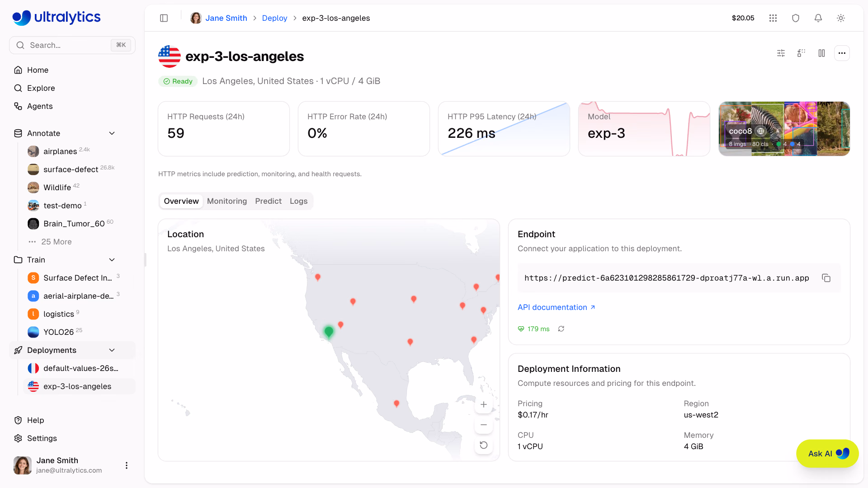This screenshot has height=488, width=868.
Task: Reset the map view
Action: [484, 445]
